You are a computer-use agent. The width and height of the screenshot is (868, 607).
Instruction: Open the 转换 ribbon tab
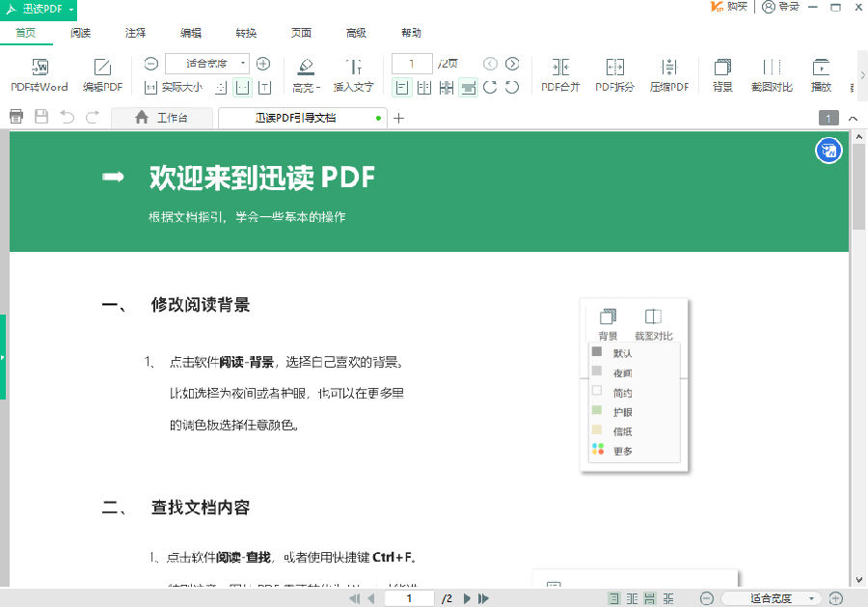point(246,33)
